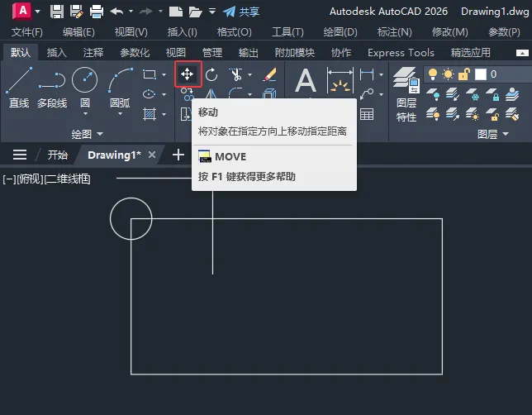Click the Thaw All Layers sun icon
The height and width of the screenshot is (415, 532).
coord(473,114)
